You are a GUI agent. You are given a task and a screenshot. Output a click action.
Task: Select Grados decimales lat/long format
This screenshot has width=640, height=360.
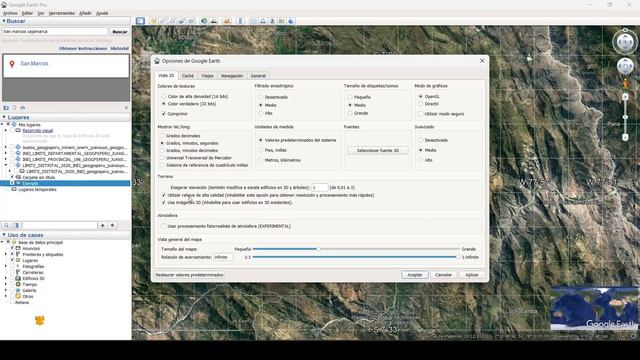tap(162, 136)
